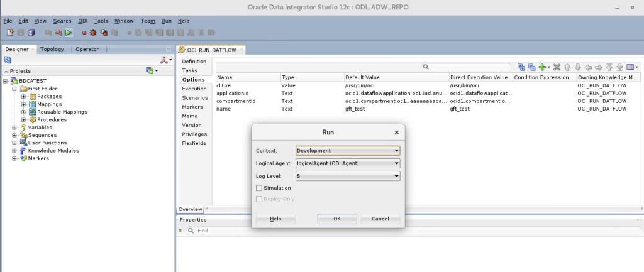
Task: Select the Execution side tab
Action: [194, 89]
